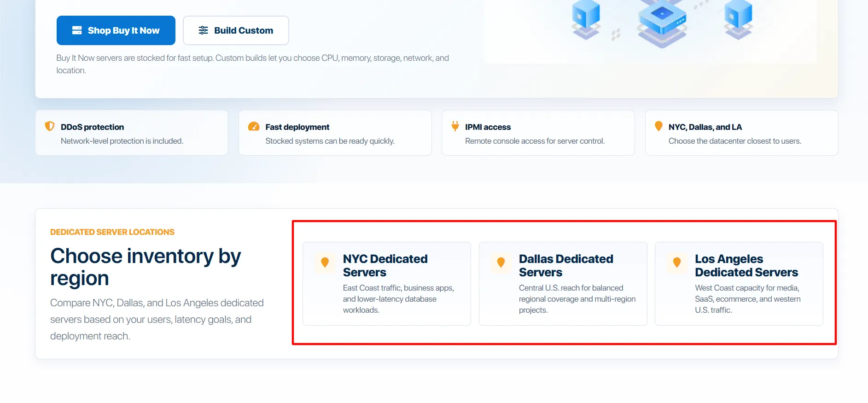
Task: Click the NYC, Dallas, and LA pin icon
Action: point(659,126)
